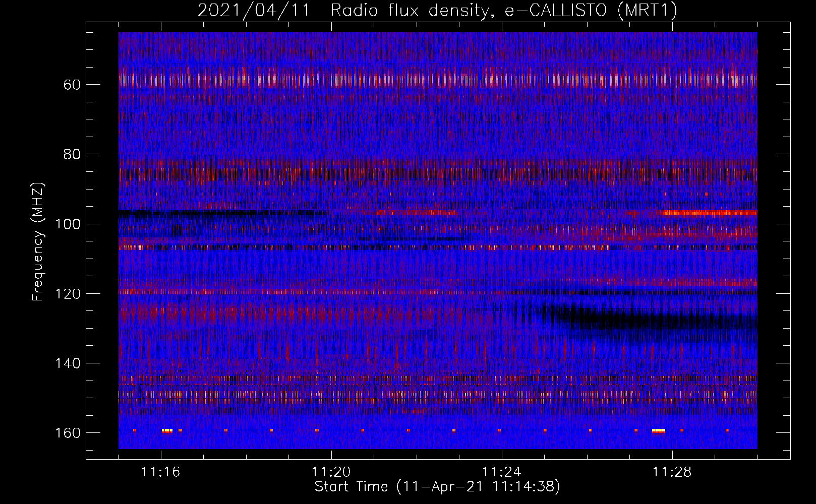Click the bright red 97 MHz streak near 11:28

click(709, 213)
